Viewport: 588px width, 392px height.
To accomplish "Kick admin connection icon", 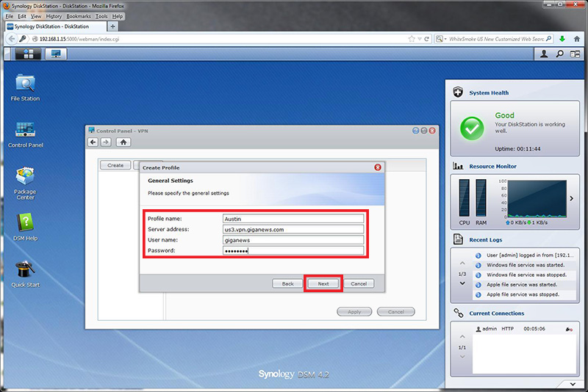I will point(569,329).
